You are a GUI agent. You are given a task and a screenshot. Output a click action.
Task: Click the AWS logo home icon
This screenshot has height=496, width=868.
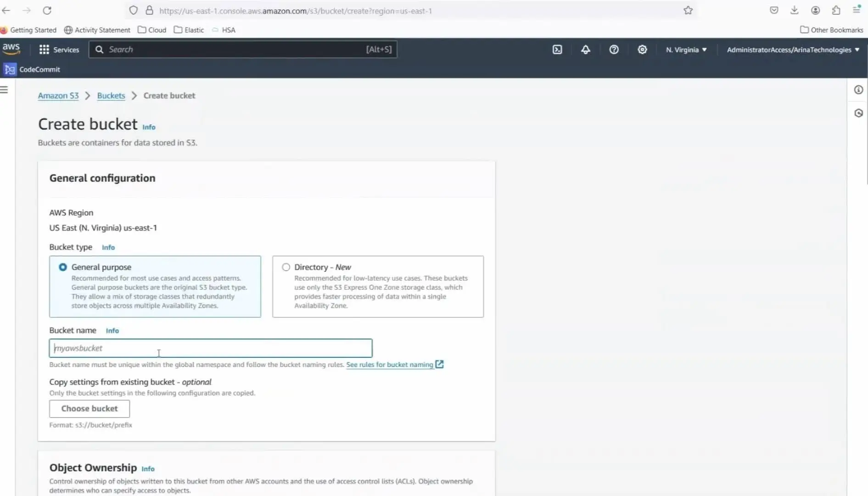(x=11, y=49)
